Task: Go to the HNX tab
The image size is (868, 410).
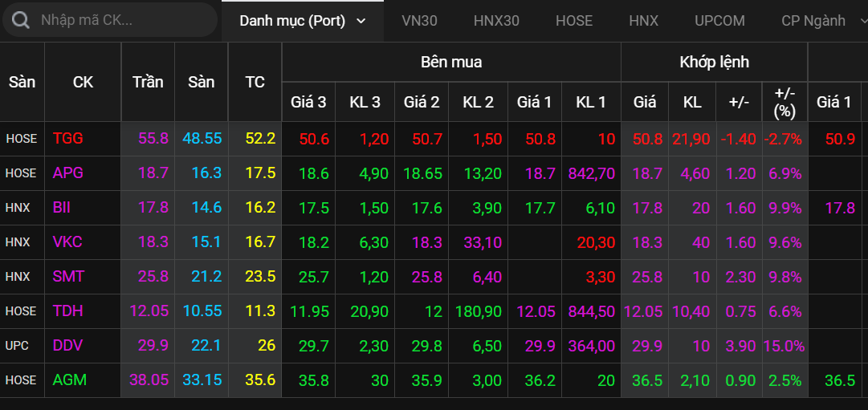Action: [x=643, y=21]
